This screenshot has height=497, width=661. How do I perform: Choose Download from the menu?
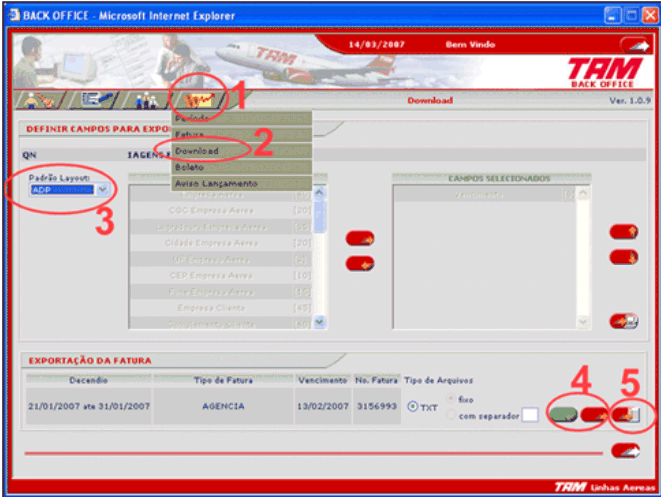pyautogui.click(x=242, y=151)
